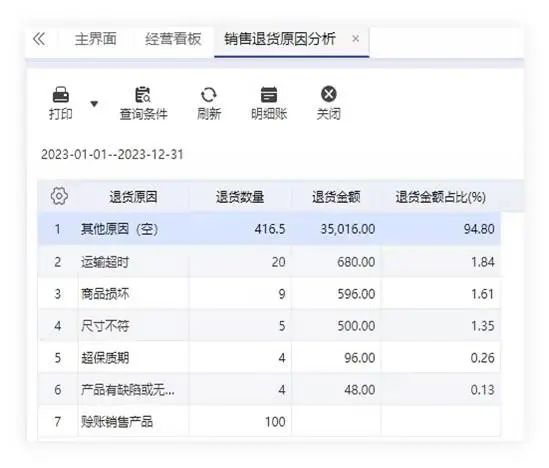Close the 销售退货原因分析 tab with its X

[x=355, y=39]
